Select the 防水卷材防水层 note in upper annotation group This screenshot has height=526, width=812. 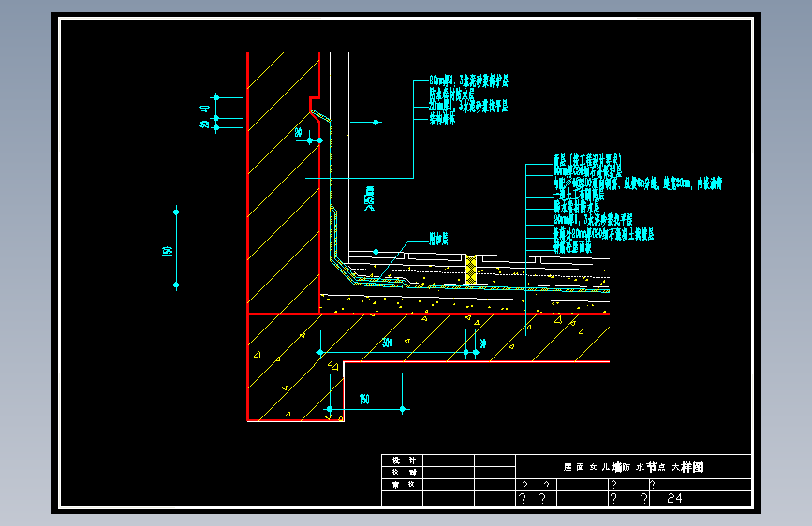pos(452,94)
